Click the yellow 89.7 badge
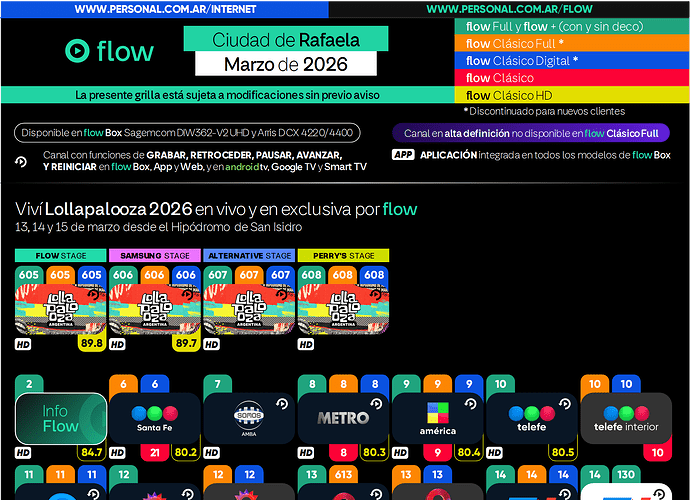Screen dimensions: 690x500 point(186,343)
